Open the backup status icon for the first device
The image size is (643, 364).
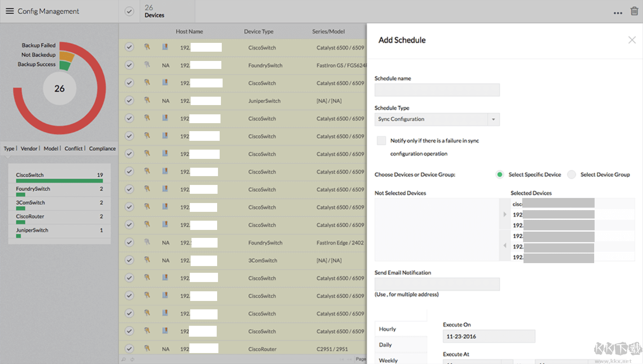[164, 47]
